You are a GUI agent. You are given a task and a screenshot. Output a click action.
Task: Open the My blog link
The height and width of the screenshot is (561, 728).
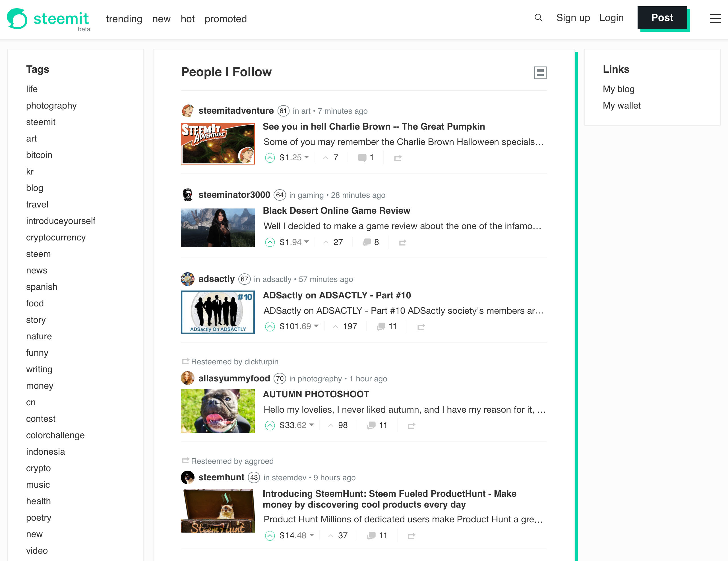point(618,89)
